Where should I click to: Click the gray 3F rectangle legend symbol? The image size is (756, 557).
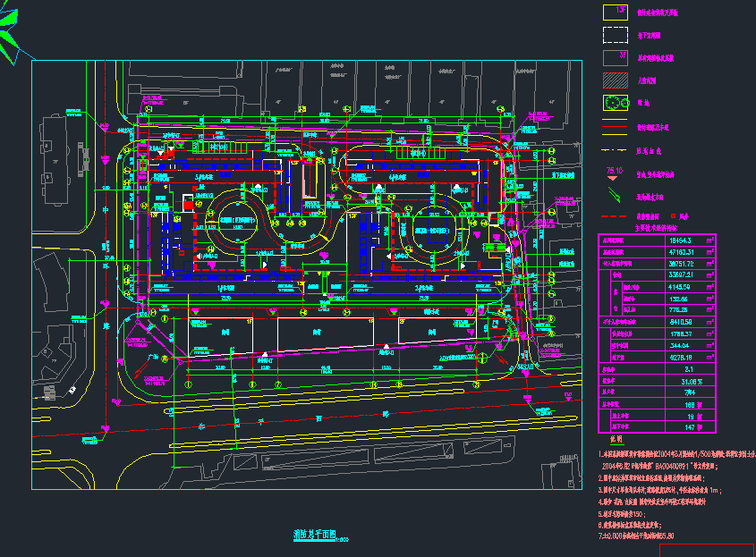(616, 57)
